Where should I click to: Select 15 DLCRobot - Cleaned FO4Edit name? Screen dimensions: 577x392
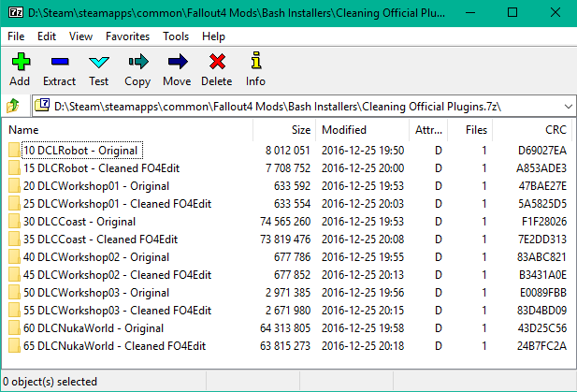102,168
